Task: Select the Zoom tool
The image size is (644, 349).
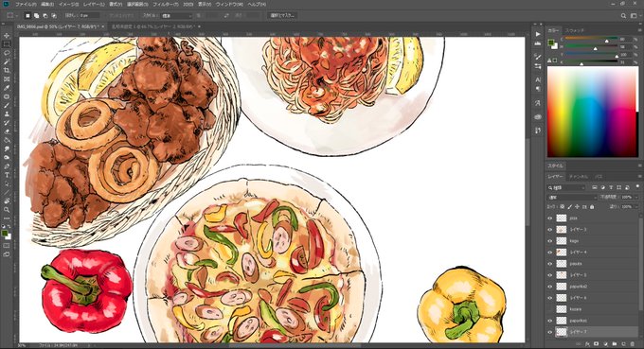Action: (x=7, y=210)
